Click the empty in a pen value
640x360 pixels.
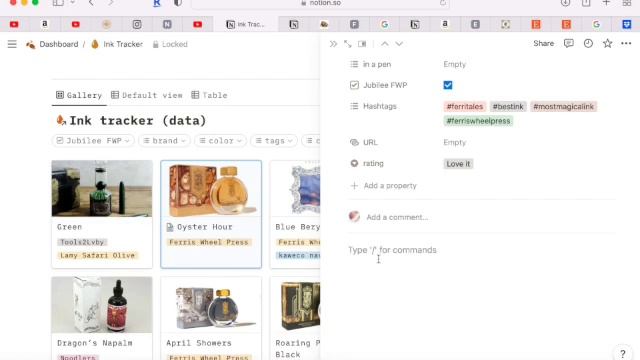click(x=454, y=64)
